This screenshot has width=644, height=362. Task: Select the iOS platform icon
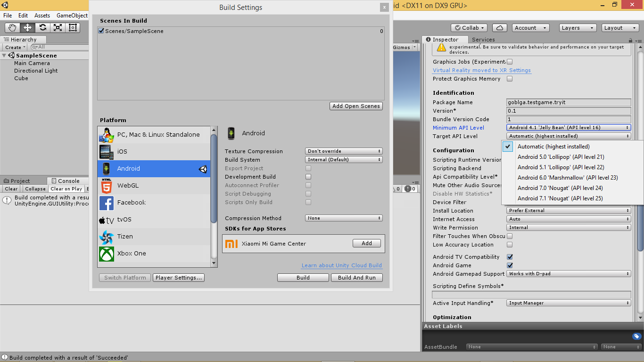[x=107, y=151]
